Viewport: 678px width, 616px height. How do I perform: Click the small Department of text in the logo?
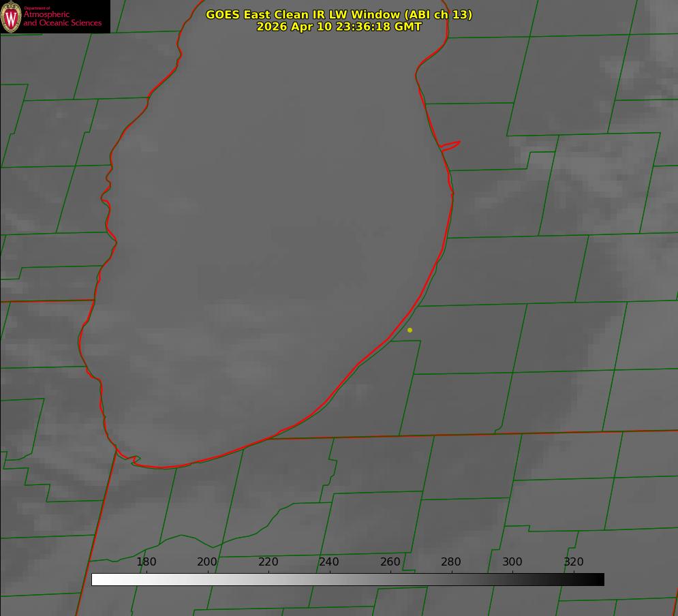(37, 7)
